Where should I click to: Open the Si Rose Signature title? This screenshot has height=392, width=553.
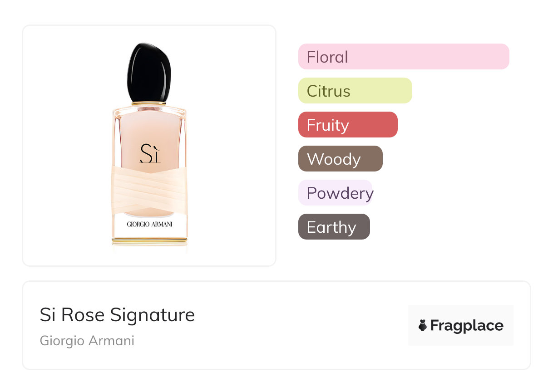(117, 315)
